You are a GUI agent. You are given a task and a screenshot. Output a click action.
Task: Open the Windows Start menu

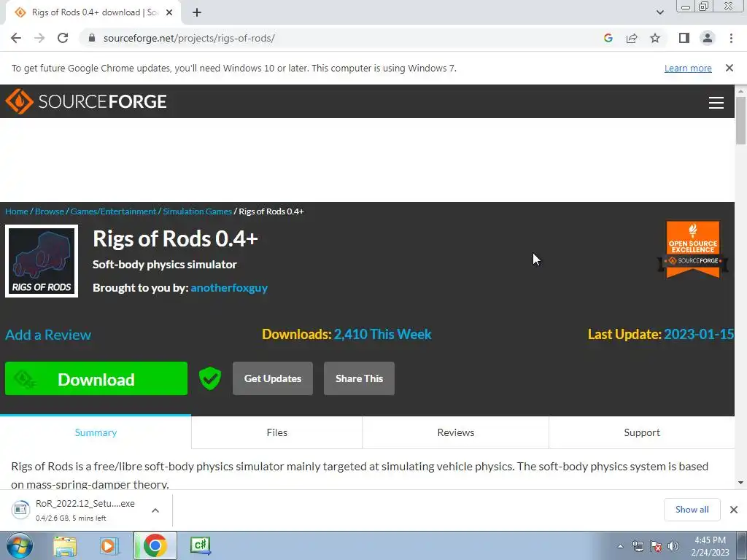click(x=19, y=545)
